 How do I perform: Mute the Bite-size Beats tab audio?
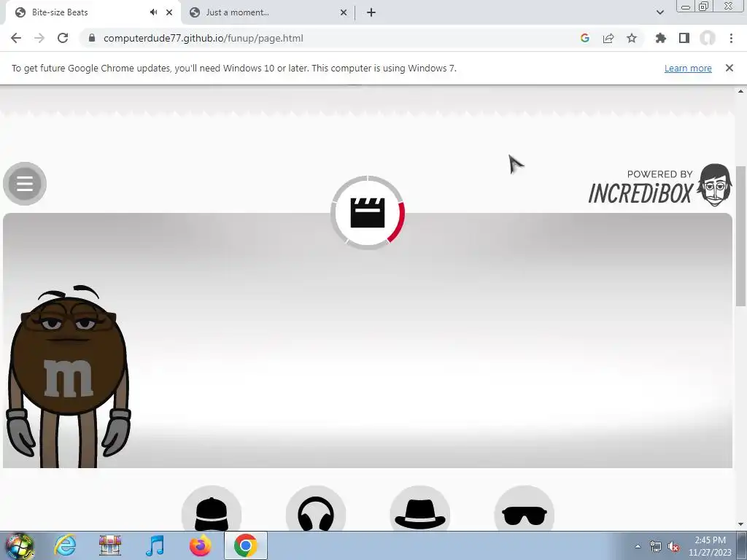(x=153, y=12)
